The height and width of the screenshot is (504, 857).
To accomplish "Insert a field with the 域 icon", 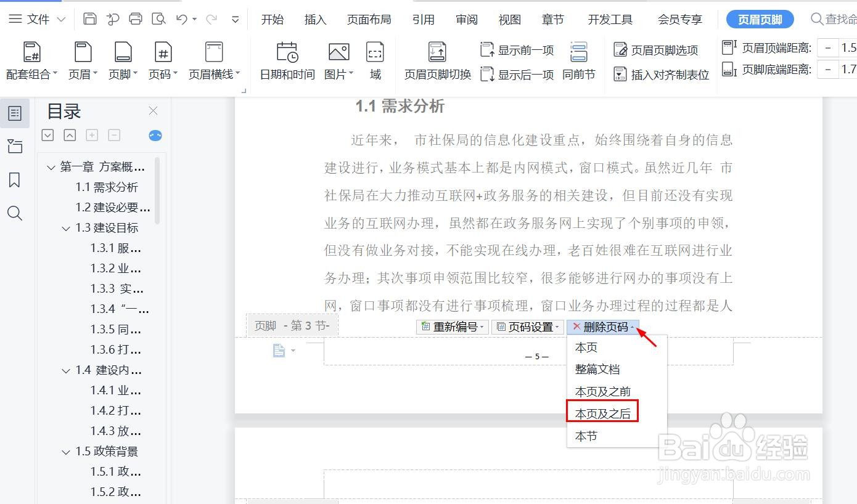I will [x=375, y=59].
